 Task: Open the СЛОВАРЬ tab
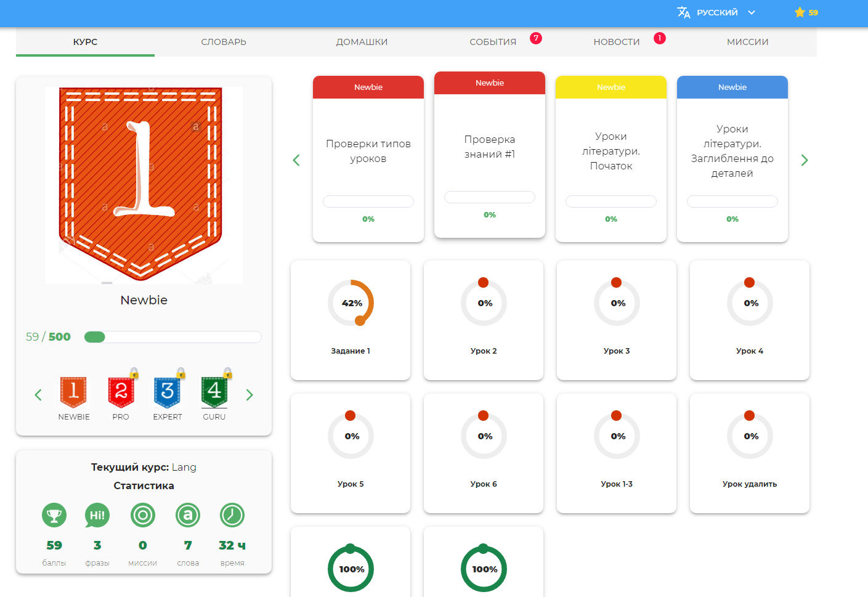click(x=224, y=42)
